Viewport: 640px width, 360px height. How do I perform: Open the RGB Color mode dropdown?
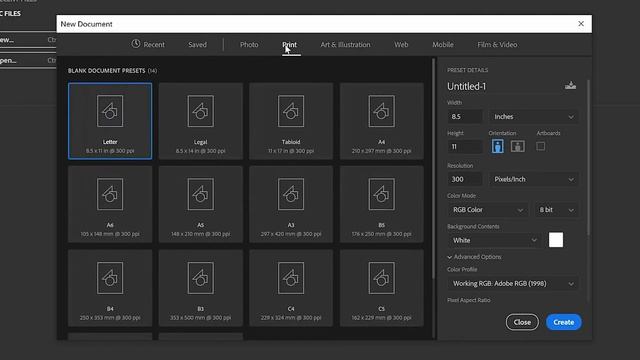[x=487, y=210]
